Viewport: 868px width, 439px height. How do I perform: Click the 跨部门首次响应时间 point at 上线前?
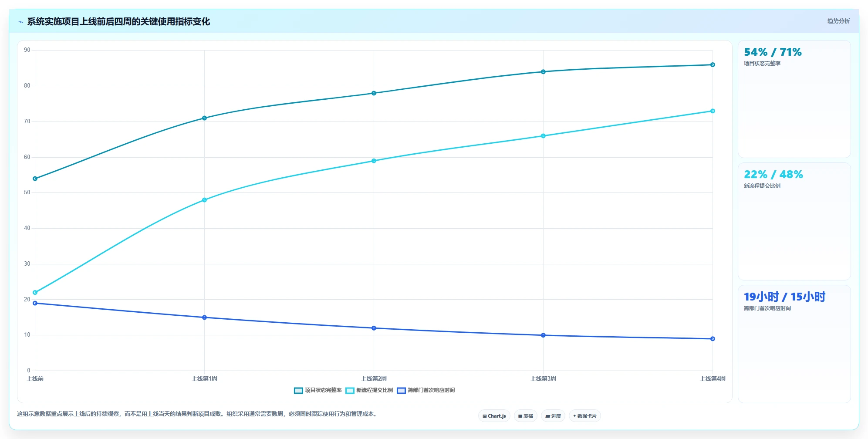tap(35, 303)
